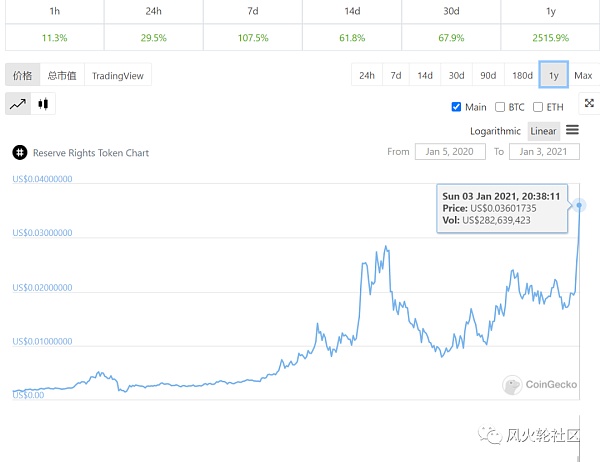Switch to candlestick chart icon
This screenshot has height=462, width=600.
click(x=42, y=103)
